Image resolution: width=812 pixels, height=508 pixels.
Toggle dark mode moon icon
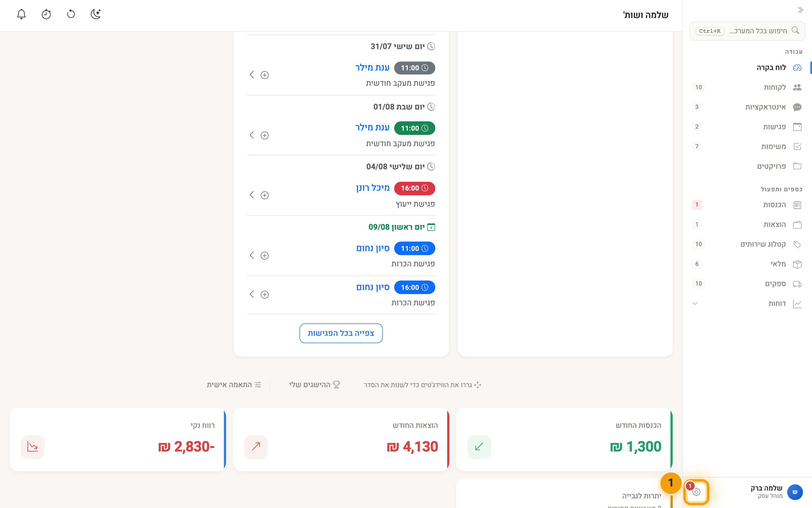96,14
